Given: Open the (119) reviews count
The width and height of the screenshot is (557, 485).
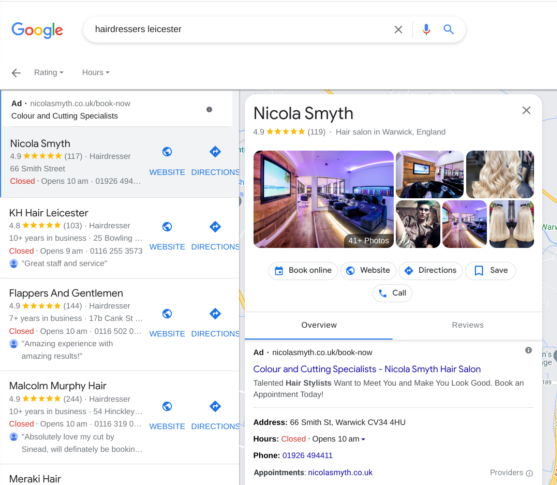Looking at the screenshot, I should (x=316, y=132).
